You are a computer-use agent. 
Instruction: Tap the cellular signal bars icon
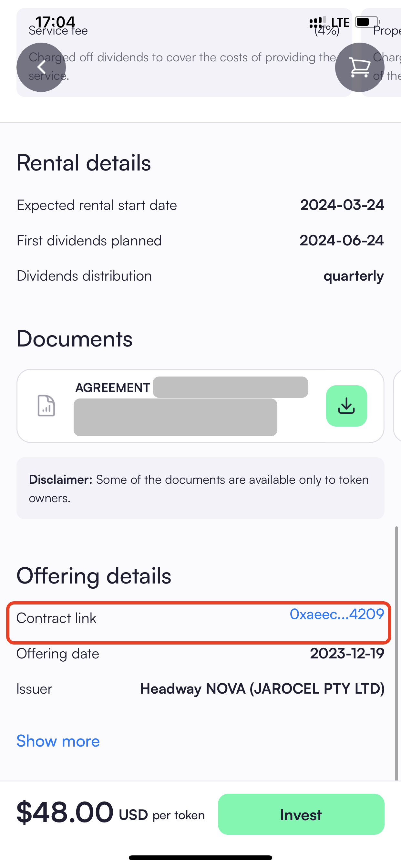(x=317, y=22)
